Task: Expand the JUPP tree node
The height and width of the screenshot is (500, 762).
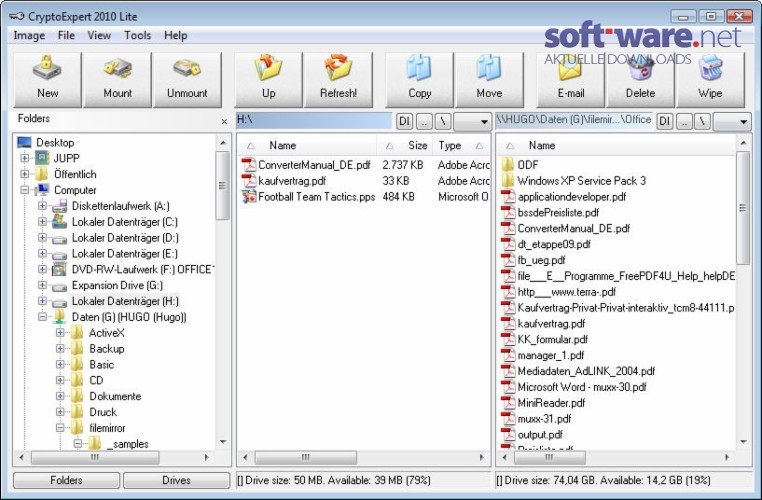Action: pyautogui.click(x=25, y=158)
